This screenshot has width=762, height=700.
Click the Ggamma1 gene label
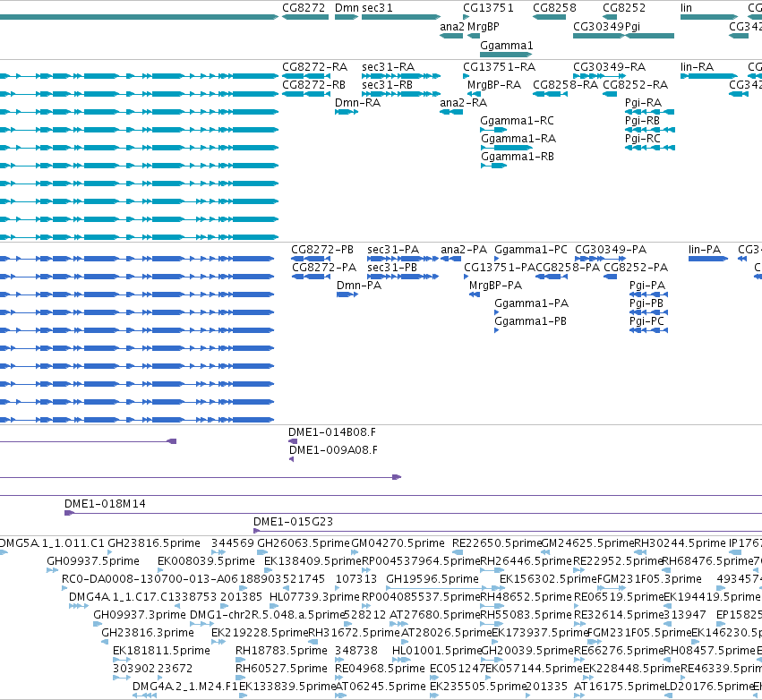point(507,45)
